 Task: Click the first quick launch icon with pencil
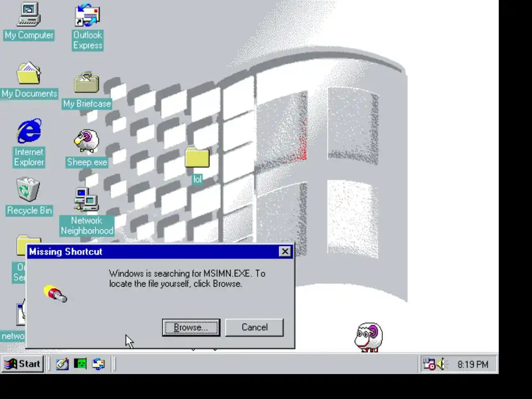pyautogui.click(x=62, y=364)
